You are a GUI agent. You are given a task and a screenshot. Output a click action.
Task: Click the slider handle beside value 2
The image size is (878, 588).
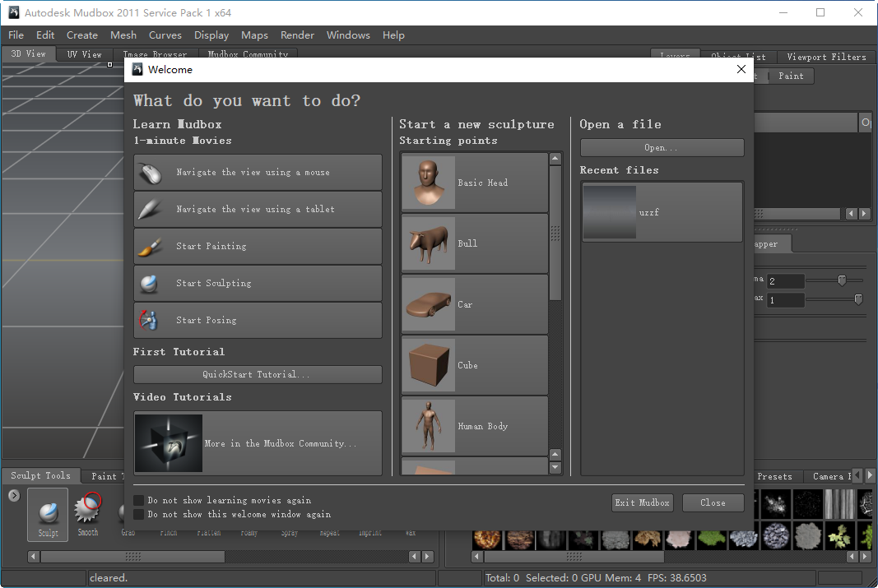tap(842, 280)
